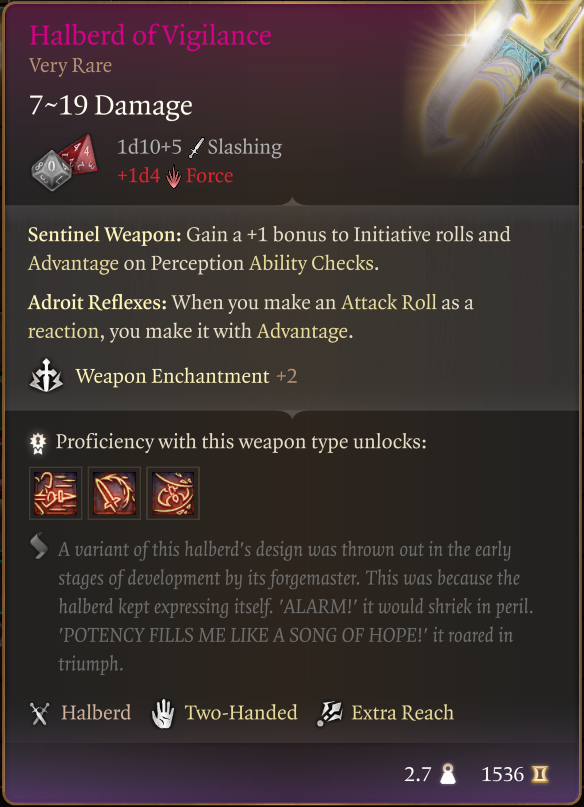Click the Extra Reach icon
The image size is (584, 807).
click(x=329, y=713)
